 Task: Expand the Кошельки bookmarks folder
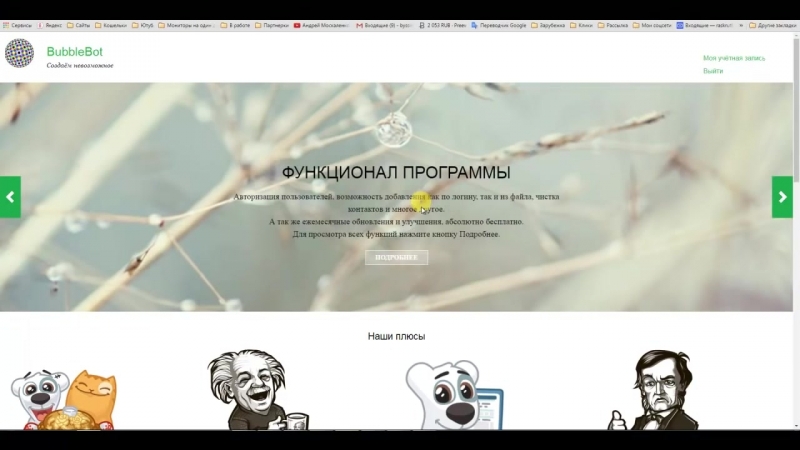click(x=111, y=25)
